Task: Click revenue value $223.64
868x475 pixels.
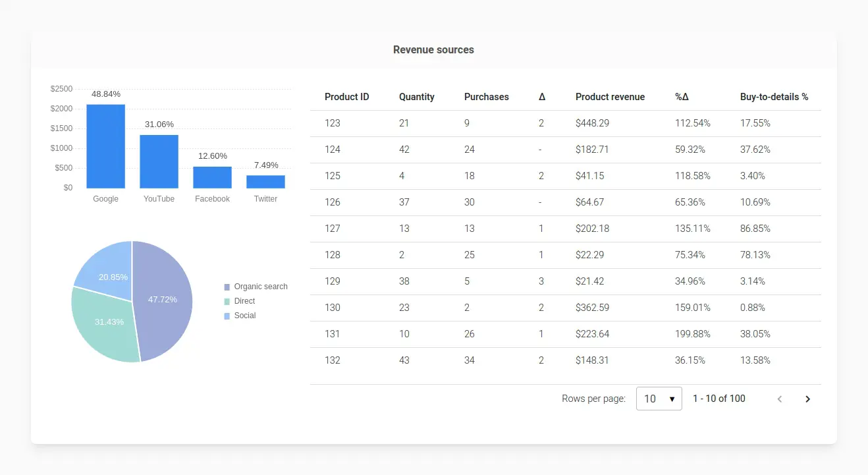Action: 592,334
